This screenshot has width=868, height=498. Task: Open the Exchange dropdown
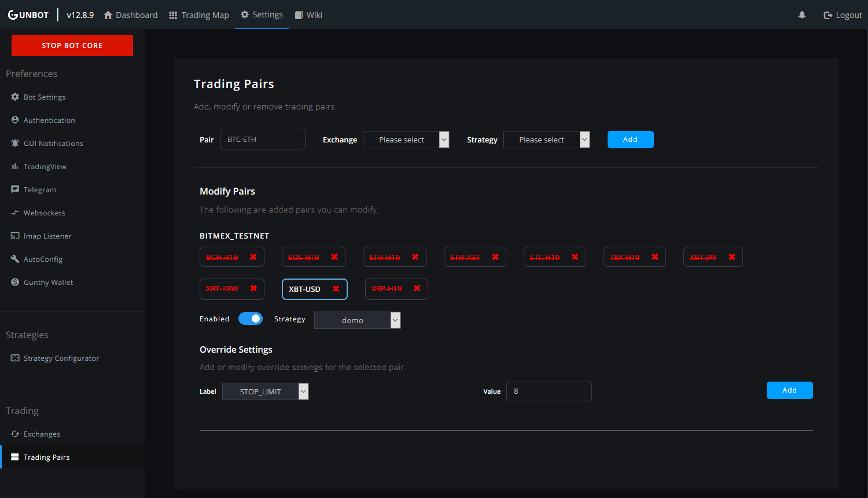406,140
